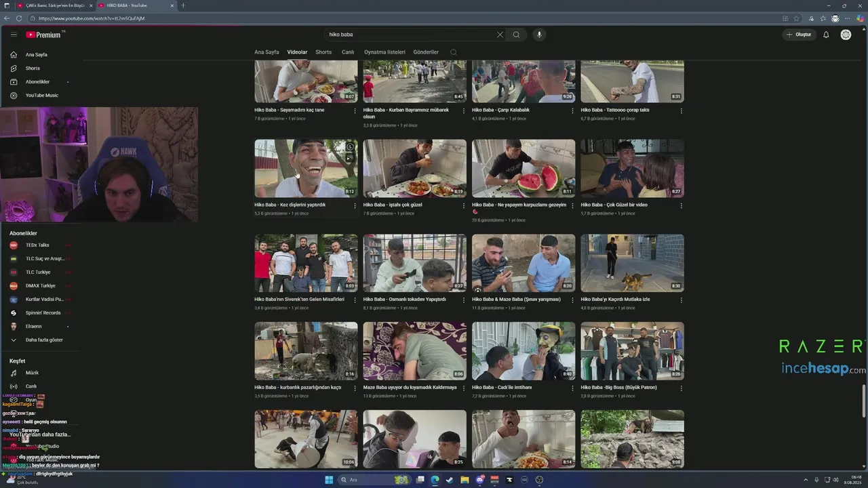Switch to the Canlı tab
868x488 pixels.
348,52
